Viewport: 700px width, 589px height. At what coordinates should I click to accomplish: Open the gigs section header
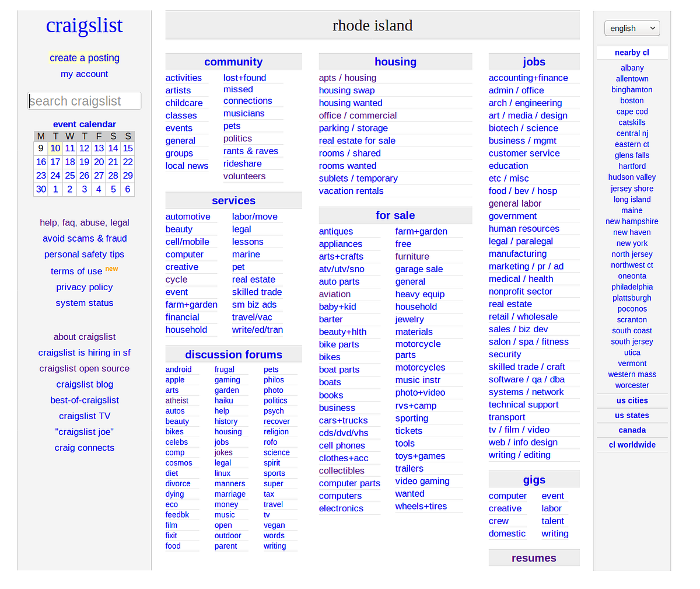pos(534,480)
